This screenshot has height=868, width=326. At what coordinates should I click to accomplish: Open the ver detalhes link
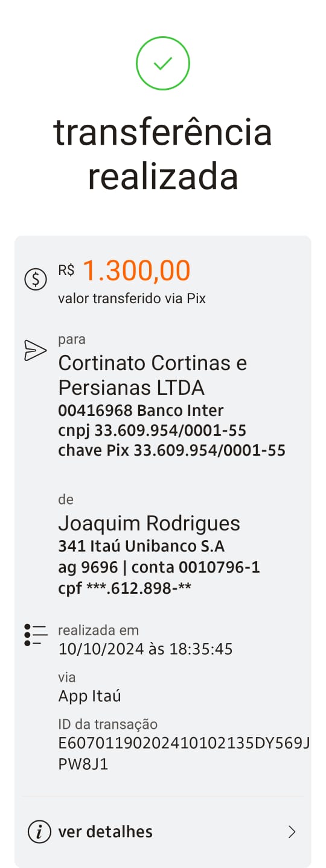coord(105,832)
